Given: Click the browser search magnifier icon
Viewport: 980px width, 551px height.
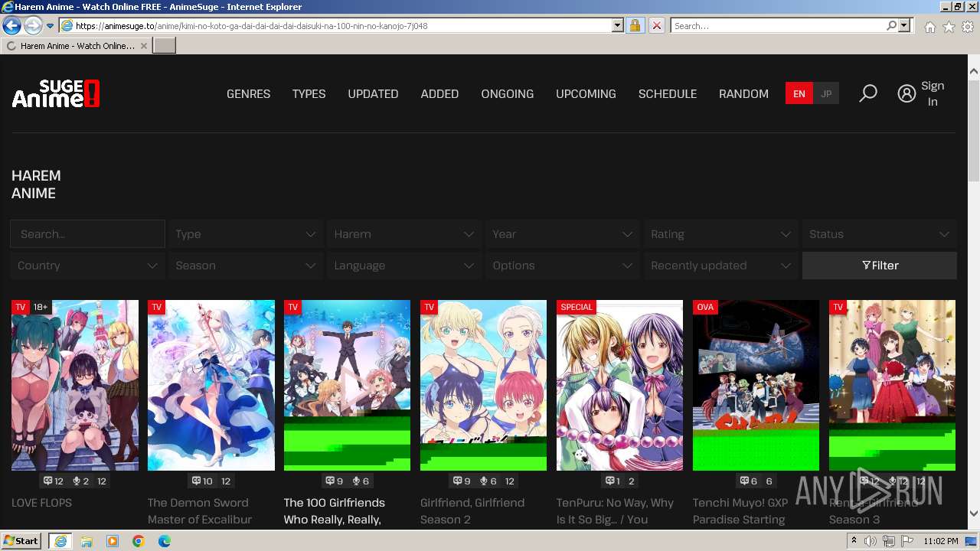Looking at the screenshot, I should pos(891,25).
